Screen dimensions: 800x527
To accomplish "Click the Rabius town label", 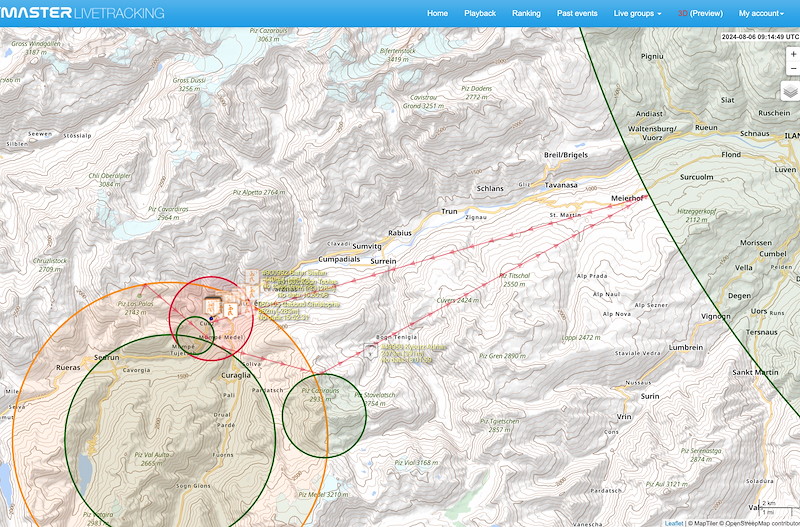I will click(x=399, y=233).
